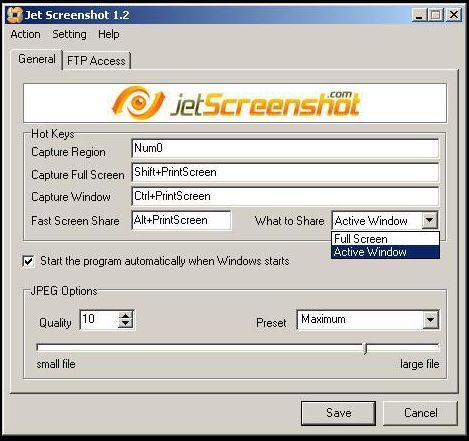Click the Quality value field
The width and height of the screenshot is (469, 441).
click(99, 320)
